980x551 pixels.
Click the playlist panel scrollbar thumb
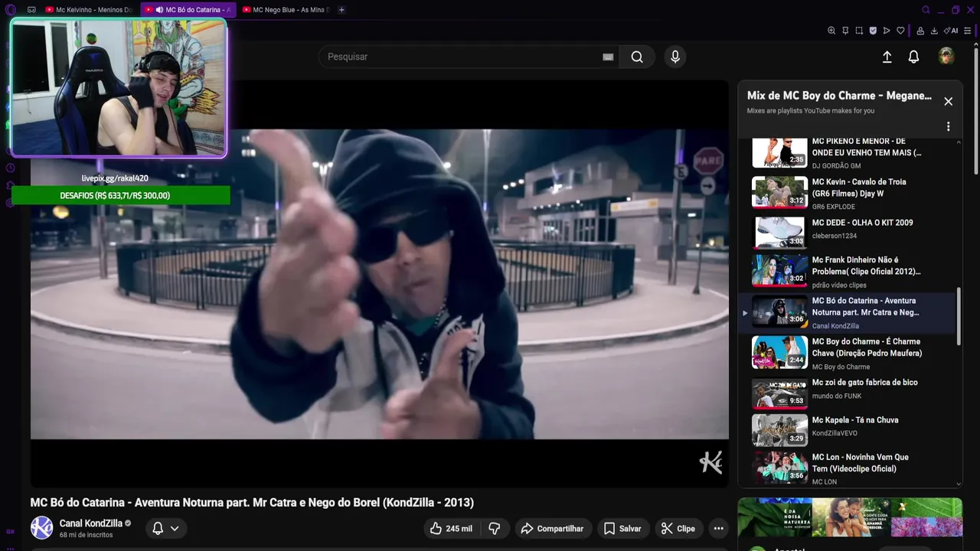point(959,317)
